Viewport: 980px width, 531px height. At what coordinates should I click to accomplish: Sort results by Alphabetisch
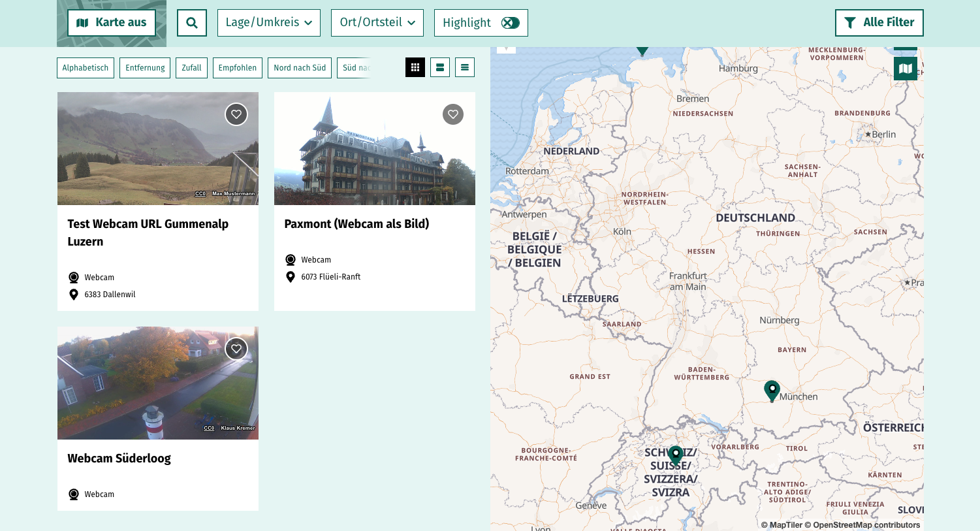click(86, 68)
